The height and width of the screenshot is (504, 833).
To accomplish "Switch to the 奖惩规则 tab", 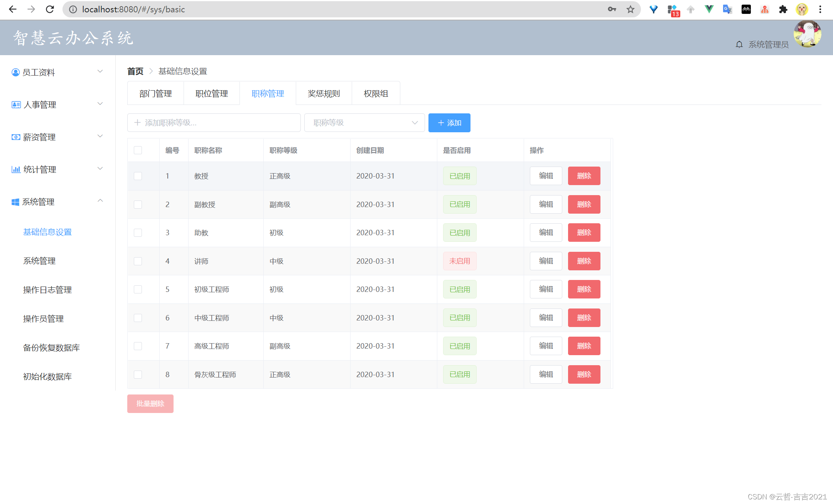I will point(324,93).
